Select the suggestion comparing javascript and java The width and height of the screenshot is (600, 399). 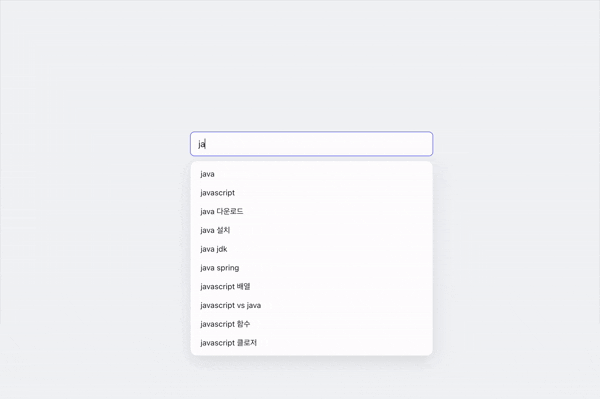tap(311, 305)
